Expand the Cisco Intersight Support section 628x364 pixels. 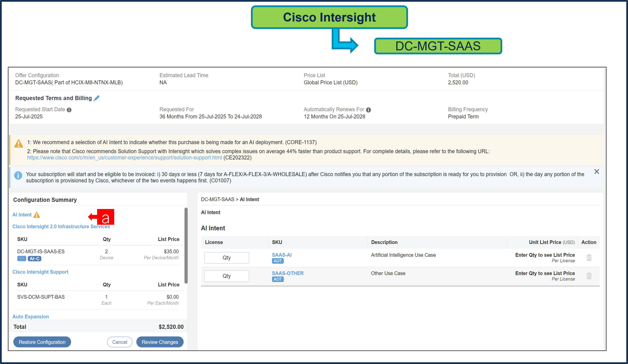tap(40, 272)
